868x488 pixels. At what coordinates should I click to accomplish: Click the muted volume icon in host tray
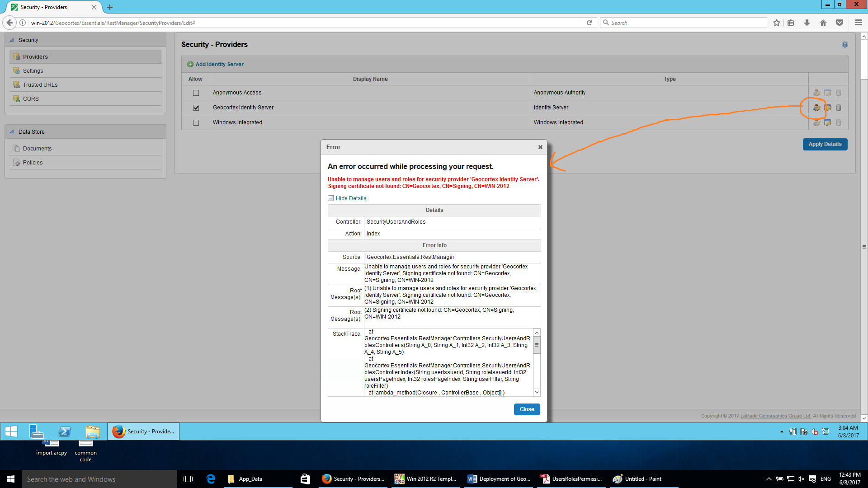801,479
